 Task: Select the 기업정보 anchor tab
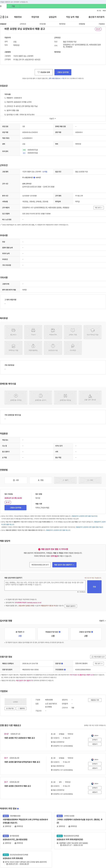tap(102, 24)
